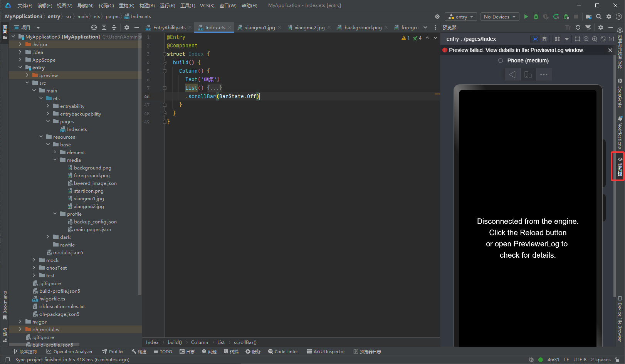Image resolution: width=625 pixels, height=364 pixels.
Task: Run the entry app with green play
Action: click(x=526, y=17)
